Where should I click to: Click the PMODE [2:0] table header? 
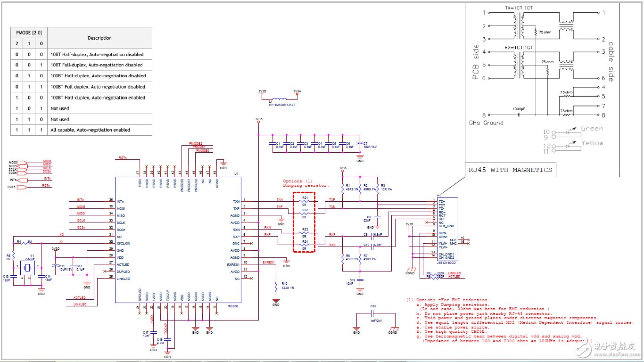point(29,32)
